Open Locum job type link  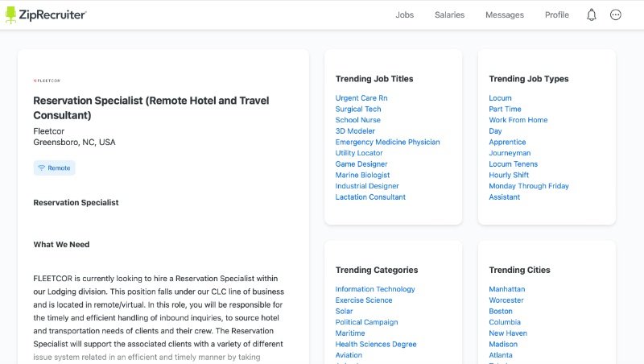(x=500, y=97)
